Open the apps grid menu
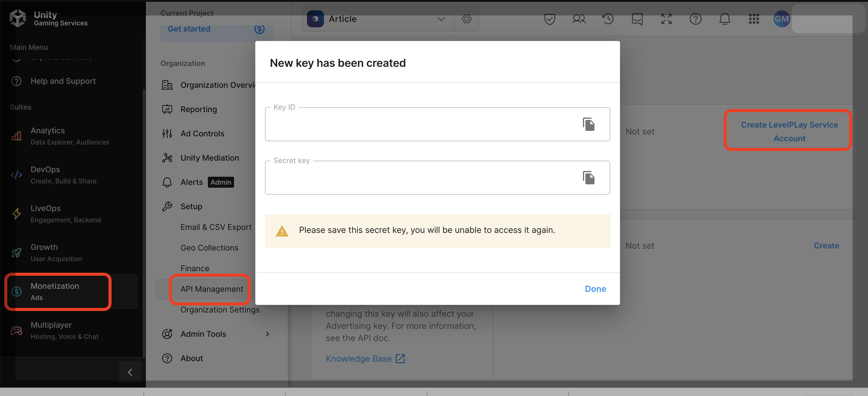 tap(754, 19)
